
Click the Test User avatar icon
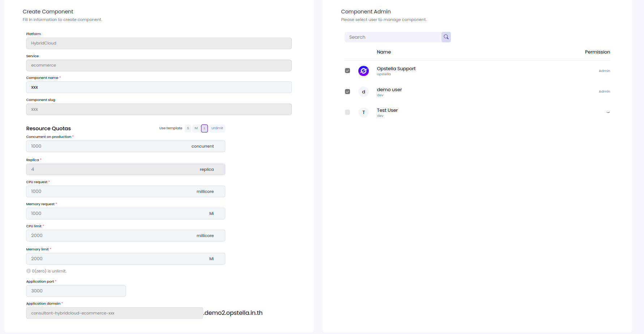[363, 112]
